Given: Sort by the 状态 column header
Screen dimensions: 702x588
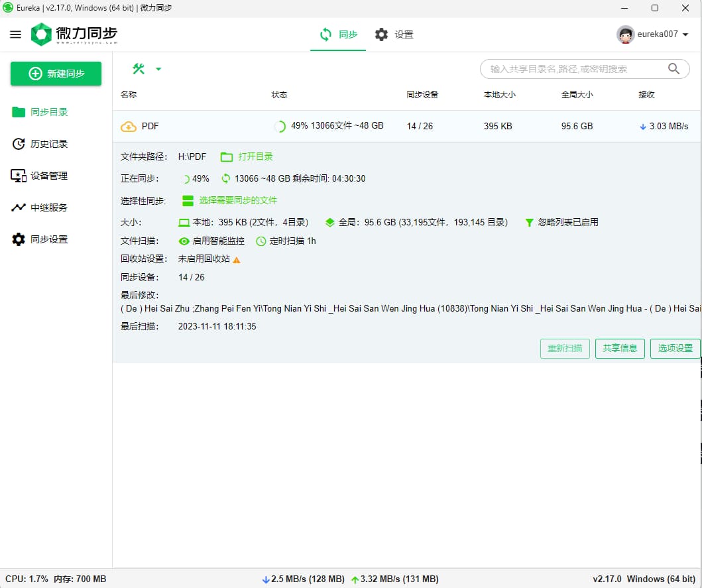Looking at the screenshot, I should pos(279,95).
